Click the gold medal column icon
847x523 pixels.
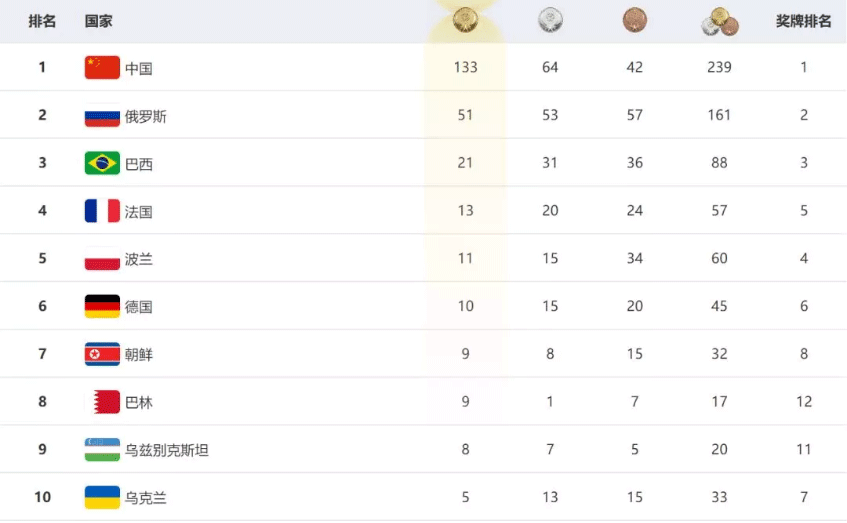point(465,20)
